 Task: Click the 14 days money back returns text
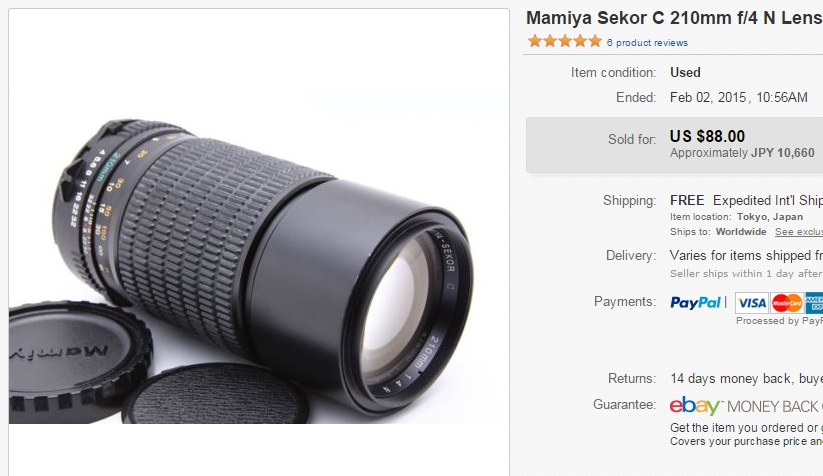(746, 378)
